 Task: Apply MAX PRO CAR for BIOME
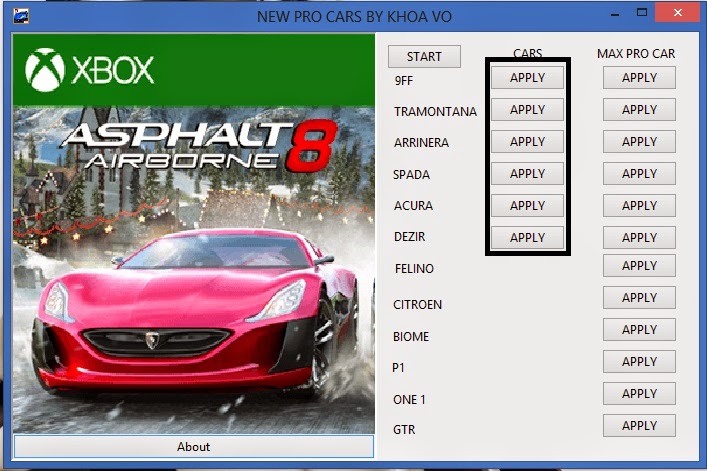coord(639,329)
